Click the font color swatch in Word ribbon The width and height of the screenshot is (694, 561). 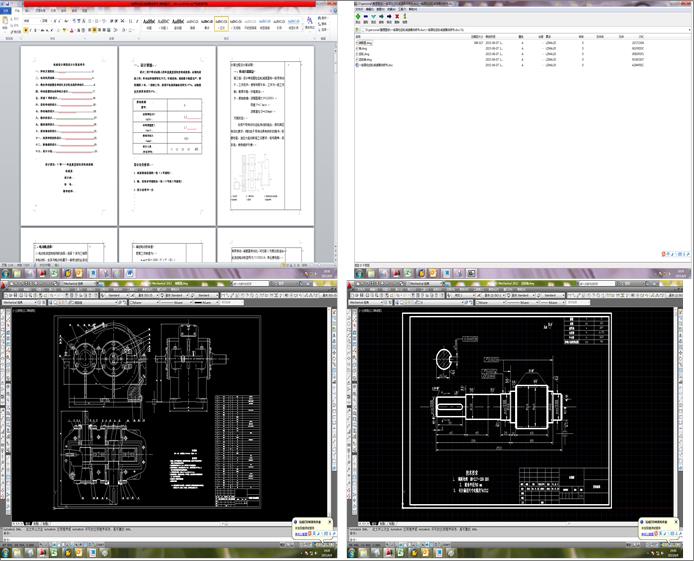(x=71, y=30)
